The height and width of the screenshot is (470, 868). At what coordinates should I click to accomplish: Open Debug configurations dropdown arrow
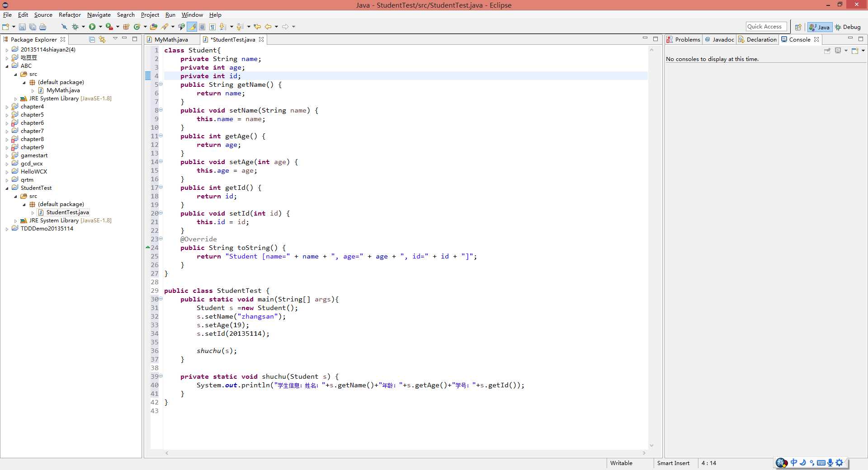(83, 27)
